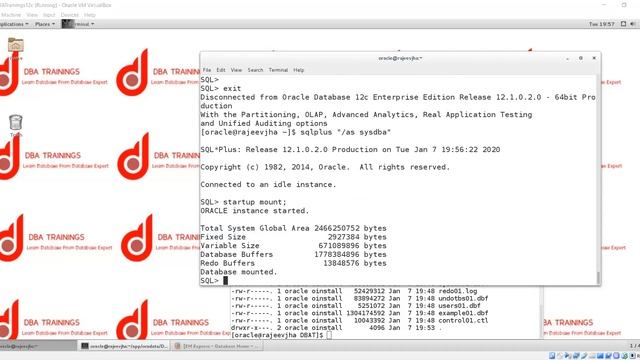Screen dimensions: 640x360
Task: Click the 'Fixed Size' line
Action: pos(293,237)
